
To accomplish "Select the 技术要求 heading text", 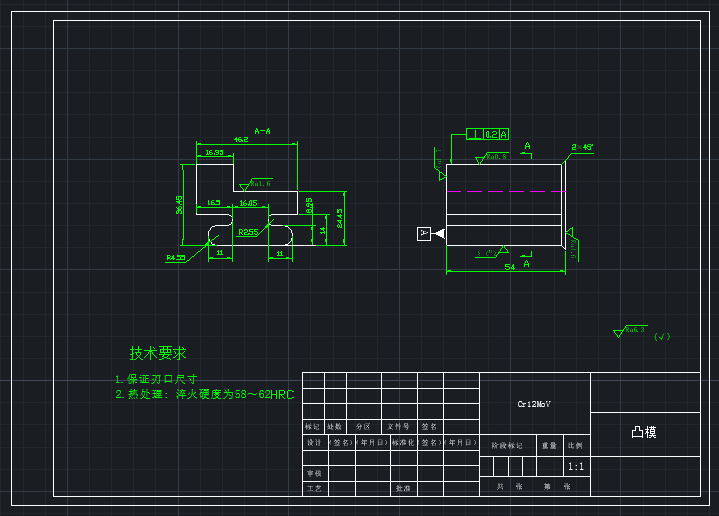I will 158,353.
